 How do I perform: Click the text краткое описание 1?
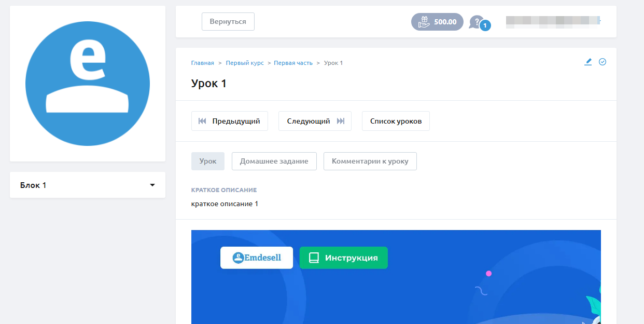225,204
